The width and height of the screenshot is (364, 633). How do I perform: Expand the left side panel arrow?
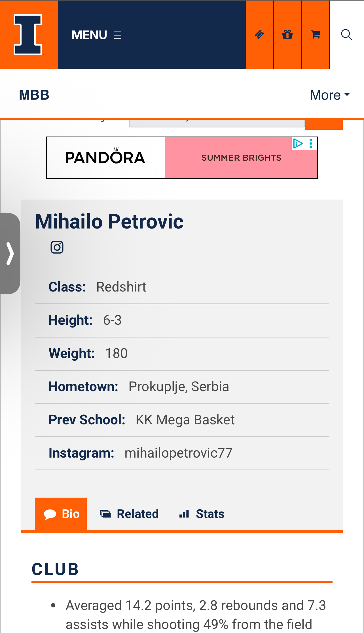point(10,253)
